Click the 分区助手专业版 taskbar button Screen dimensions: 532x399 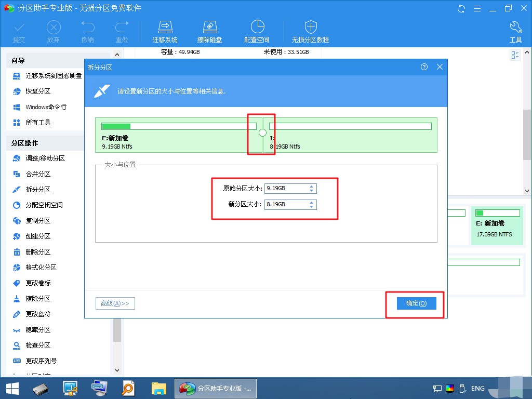tap(216, 389)
